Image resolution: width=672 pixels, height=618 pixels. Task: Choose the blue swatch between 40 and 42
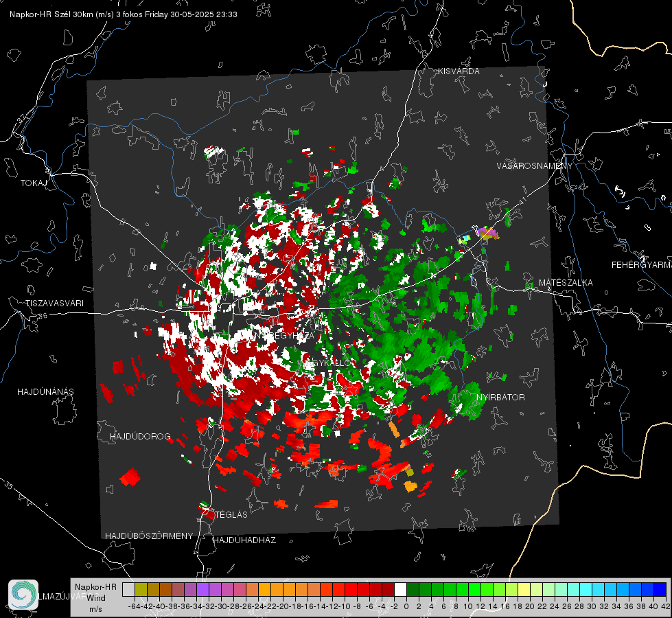[660, 590]
